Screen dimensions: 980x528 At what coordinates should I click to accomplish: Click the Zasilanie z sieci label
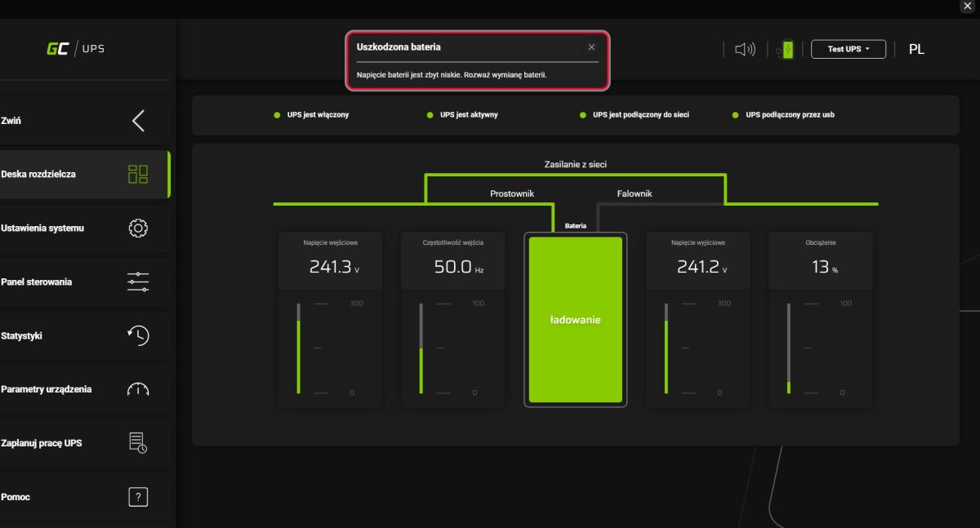point(576,164)
